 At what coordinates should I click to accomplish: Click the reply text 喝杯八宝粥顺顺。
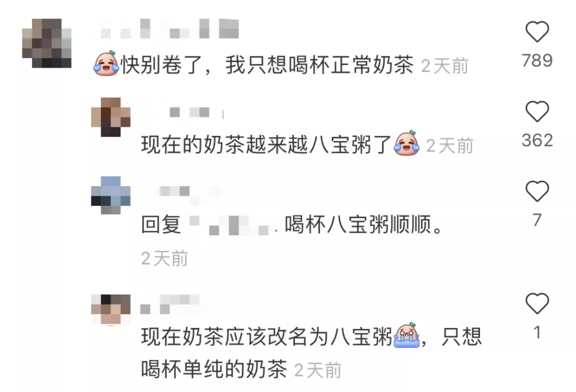pyautogui.click(x=364, y=225)
